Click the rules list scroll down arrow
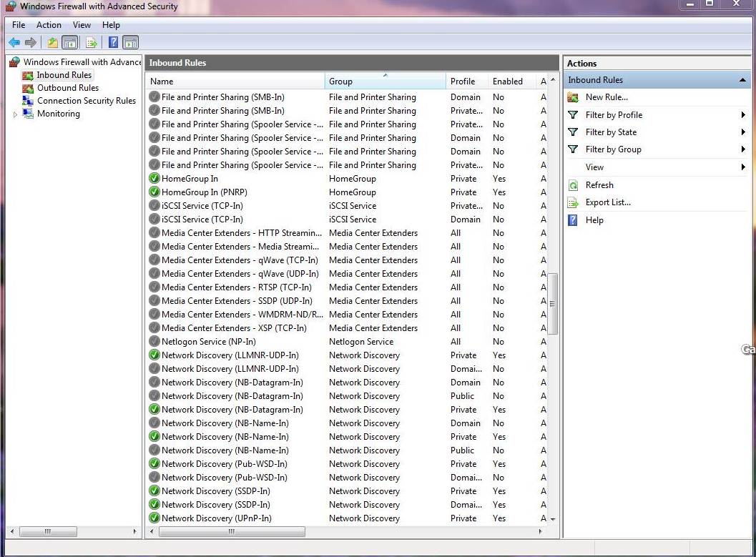 [553, 519]
